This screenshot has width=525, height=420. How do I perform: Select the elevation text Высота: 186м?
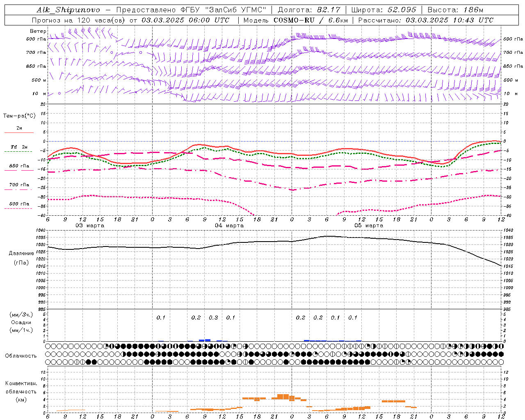tap(455, 10)
